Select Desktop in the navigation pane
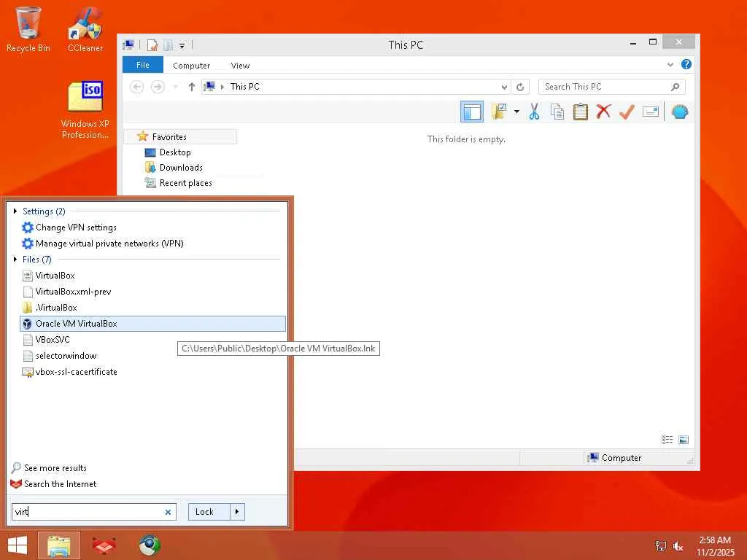Image resolution: width=747 pixels, height=560 pixels. 175,152
